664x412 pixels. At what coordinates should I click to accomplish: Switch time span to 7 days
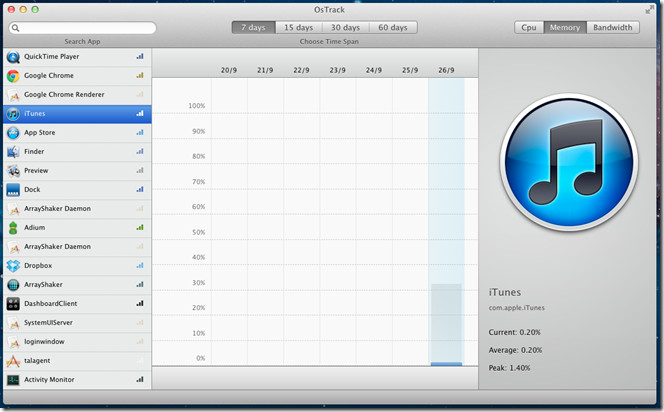pos(253,27)
